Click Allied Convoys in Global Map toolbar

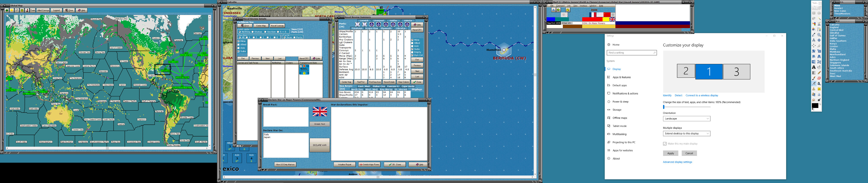point(43,10)
